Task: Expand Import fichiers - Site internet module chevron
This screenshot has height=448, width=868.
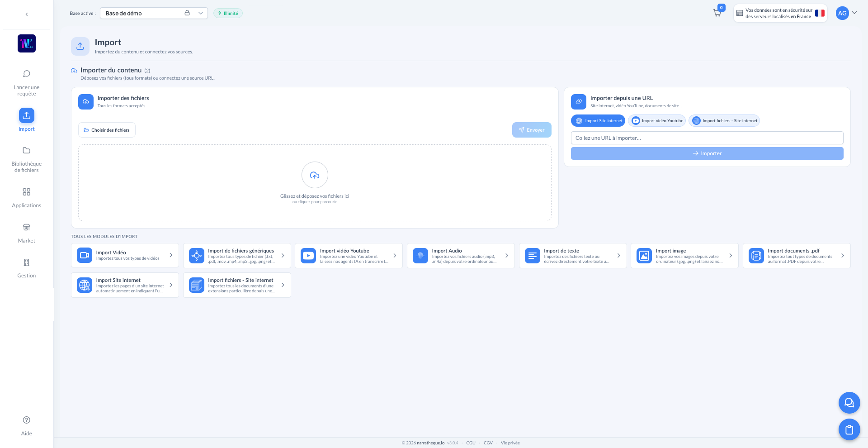Action: (x=283, y=285)
